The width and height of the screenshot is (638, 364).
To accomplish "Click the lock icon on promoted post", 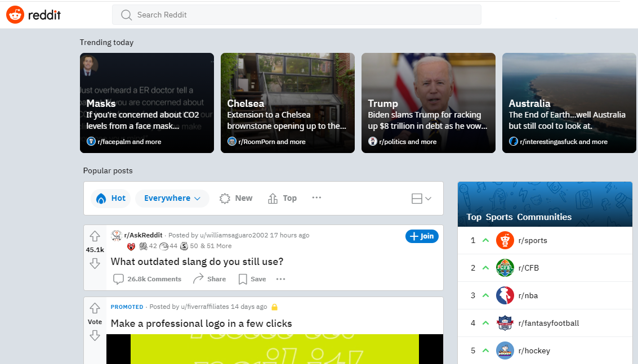I will (275, 307).
